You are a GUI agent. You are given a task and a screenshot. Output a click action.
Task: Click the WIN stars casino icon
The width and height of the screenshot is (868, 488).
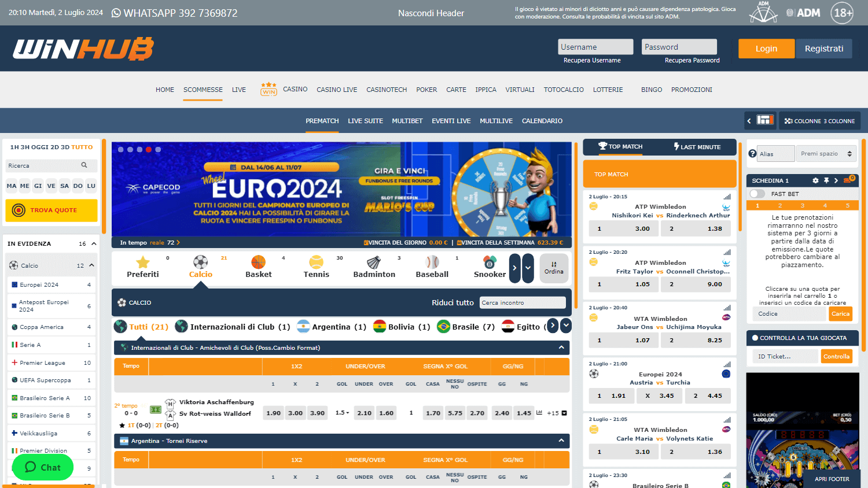click(269, 89)
